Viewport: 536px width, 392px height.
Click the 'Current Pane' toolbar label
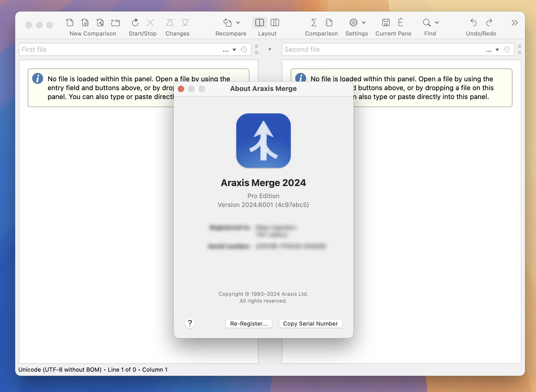(394, 33)
